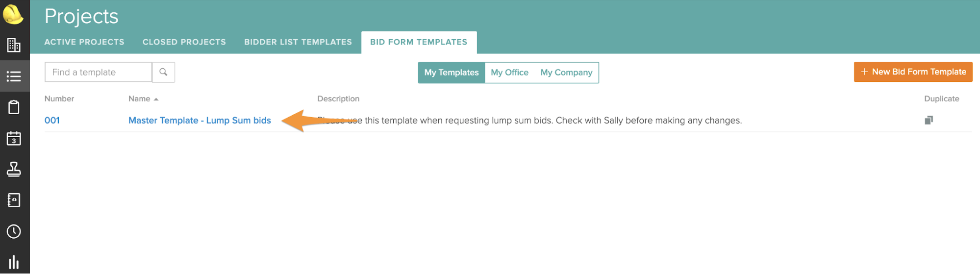Duplicate the Master Template row
The height and width of the screenshot is (274, 980).
[929, 120]
